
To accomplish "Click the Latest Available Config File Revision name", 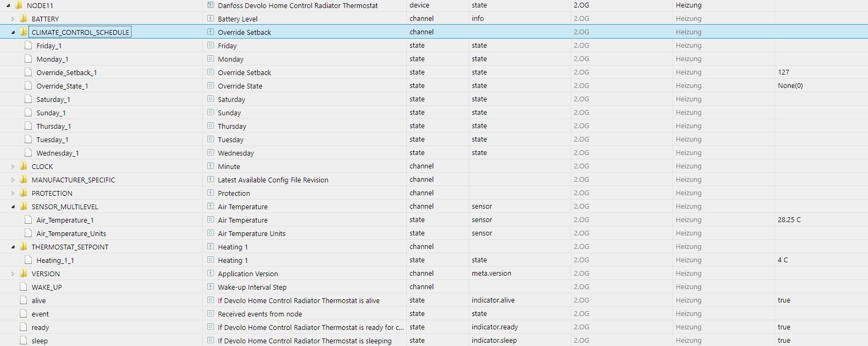I will [x=273, y=180].
